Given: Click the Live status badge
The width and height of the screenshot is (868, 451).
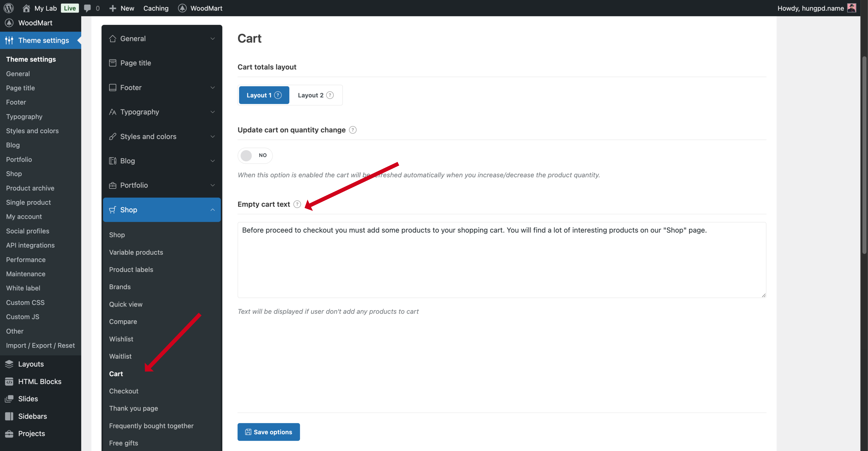Looking at the screenshot, I should [x=70, y=8].
